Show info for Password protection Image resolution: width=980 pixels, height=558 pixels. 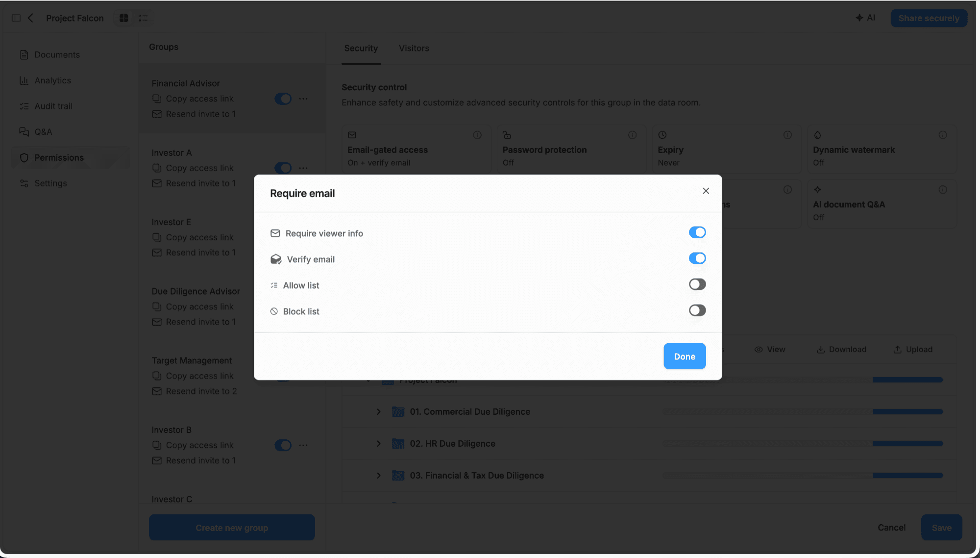pos(633,135)
